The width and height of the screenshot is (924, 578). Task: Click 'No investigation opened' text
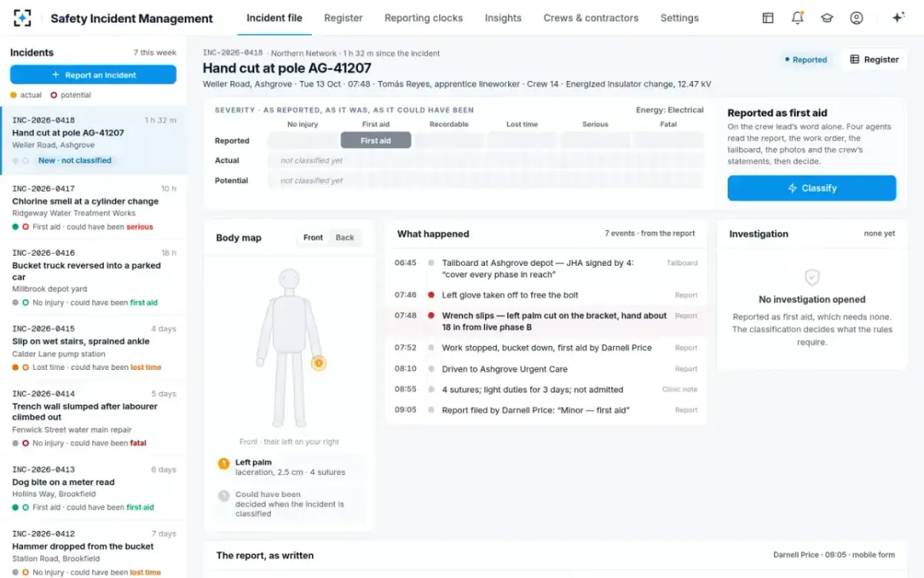pyautogui.click(x=812, y=300)
